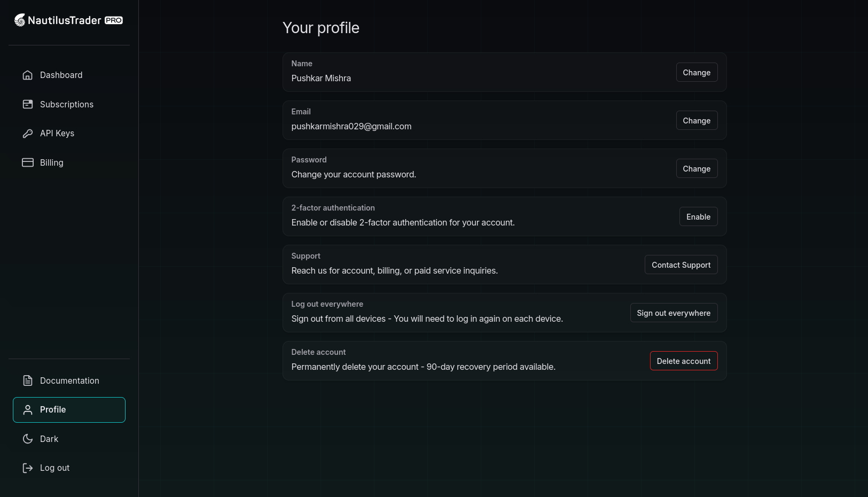Viewport: 868px width, 497px height.
Task: Click the Documentation file icon
Action: click(28, 380)
